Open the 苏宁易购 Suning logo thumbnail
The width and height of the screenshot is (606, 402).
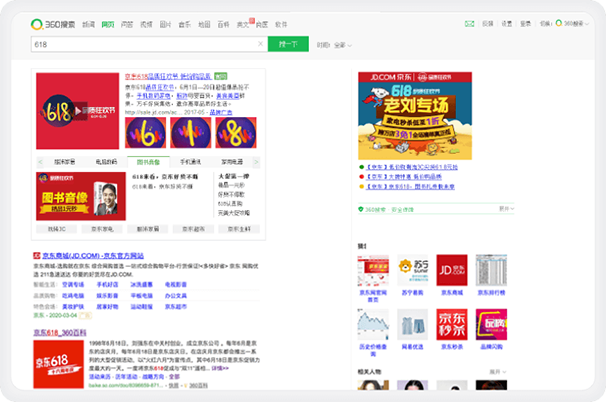point(412,270)
